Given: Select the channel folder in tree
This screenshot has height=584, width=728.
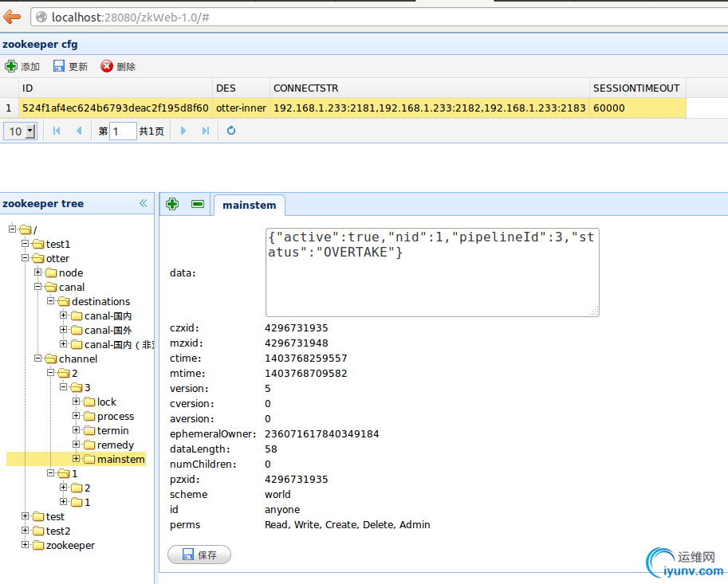Looking at the screenshot, I should (x=78, y=359).
